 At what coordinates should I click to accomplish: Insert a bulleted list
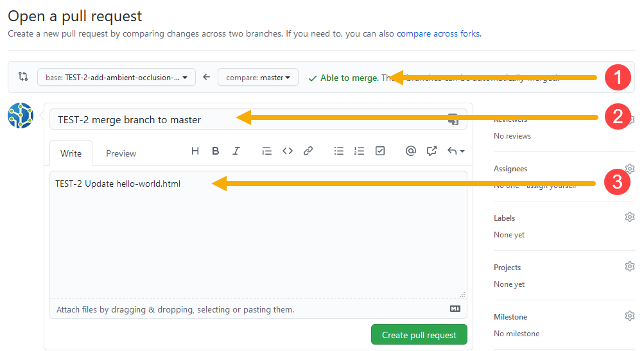339,151
